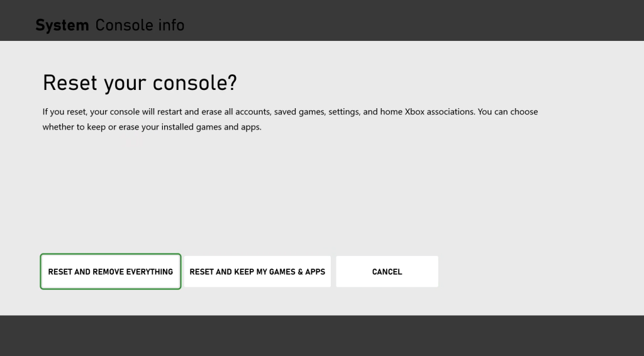Choose Reset and Remove Everything
This screenshot has width=644, height=356.
point(111,272)
